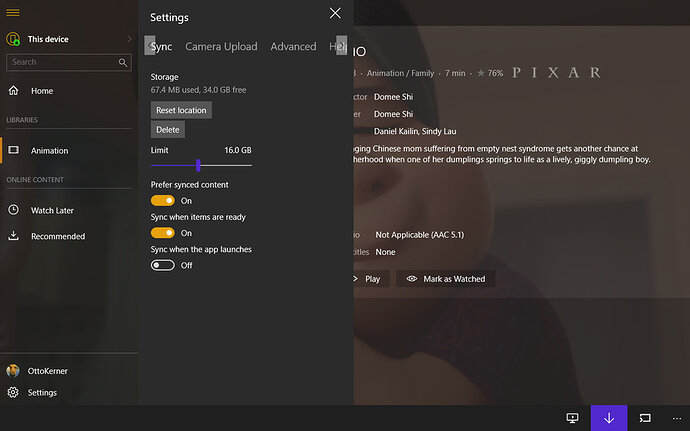Click the 16.0 GB limit value
690x431 pixels.
point(238,150)
